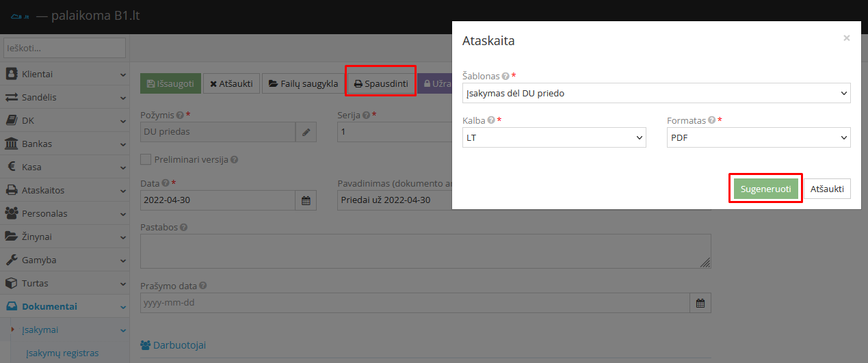Click the Darbuotojai section people icon

tap(146, 345)
